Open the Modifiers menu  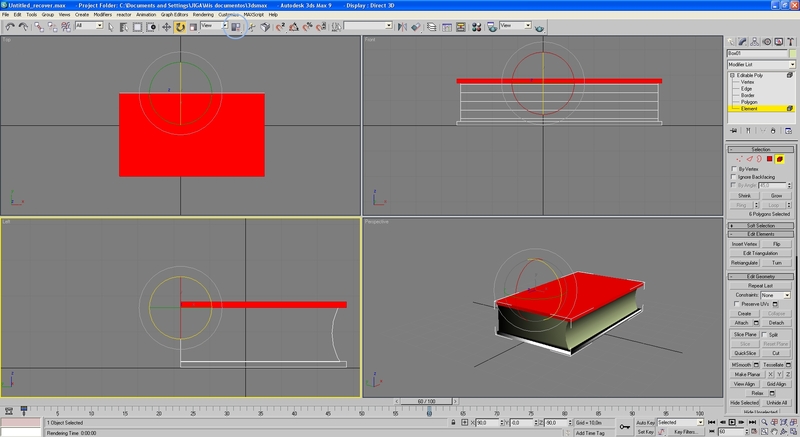click(x=102, y=15)
